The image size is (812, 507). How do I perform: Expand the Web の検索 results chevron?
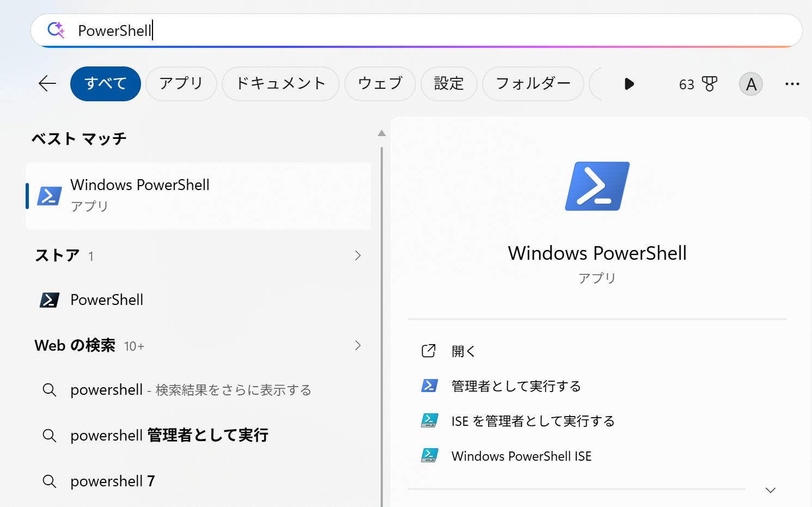[x=358, y=345]
